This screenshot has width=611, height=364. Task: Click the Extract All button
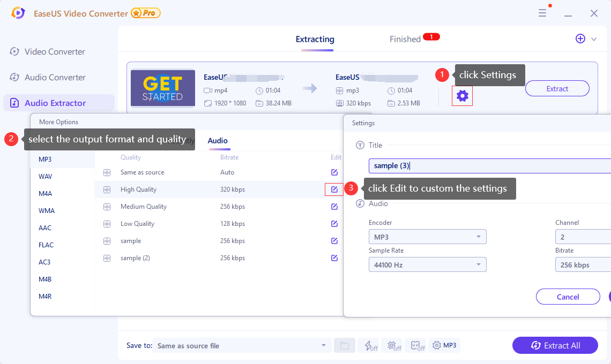coord(555,345)
